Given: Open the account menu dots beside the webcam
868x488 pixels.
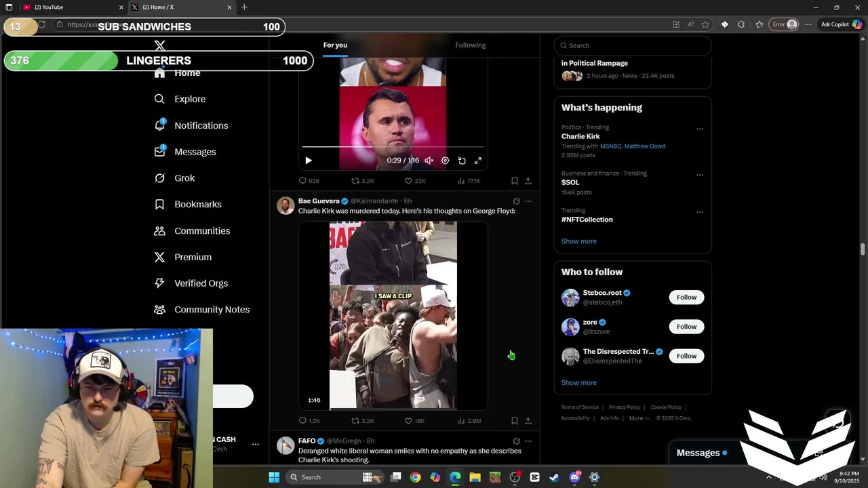Looking at the screenshot, I should [256, 445].
